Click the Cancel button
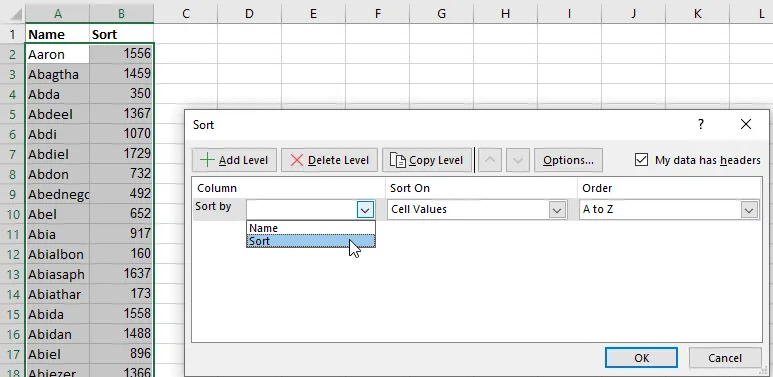 724,358
